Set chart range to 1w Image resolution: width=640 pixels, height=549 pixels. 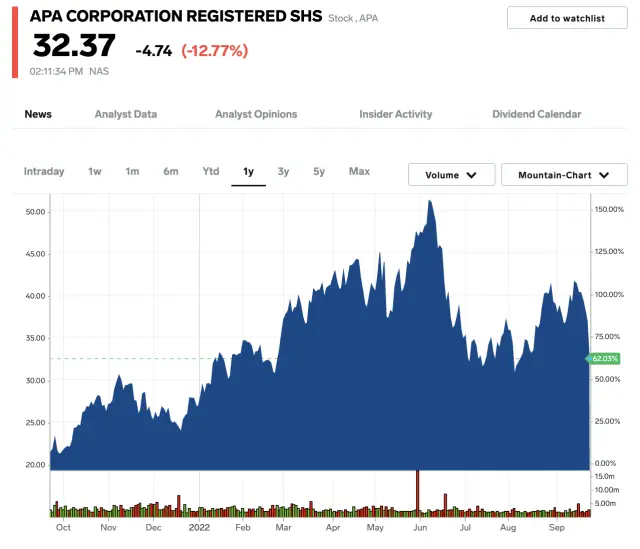(95, 171)
